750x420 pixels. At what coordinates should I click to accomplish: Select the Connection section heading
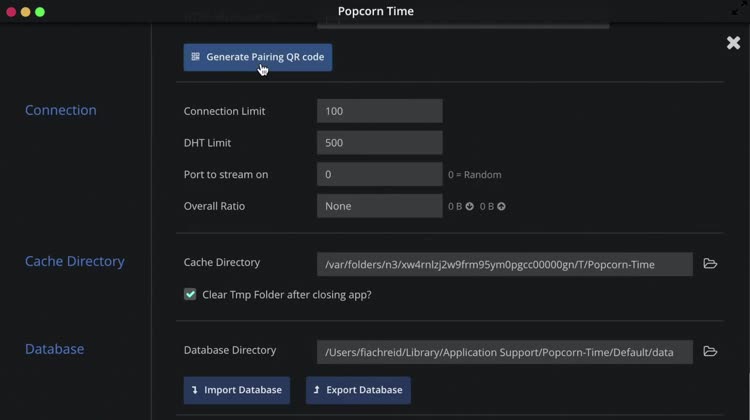(61, 110)
